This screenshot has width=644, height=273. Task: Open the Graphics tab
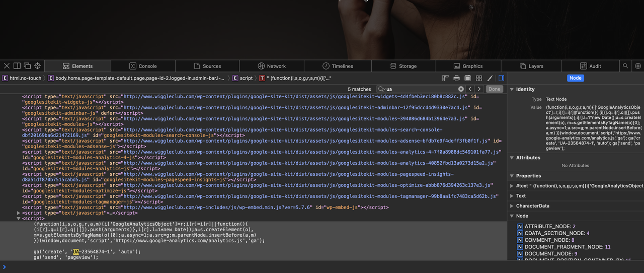(x=468, y=66)
